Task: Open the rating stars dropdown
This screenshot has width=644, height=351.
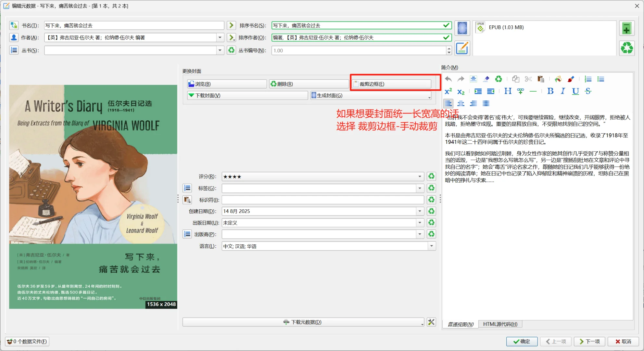Action: tap(420, 176)
